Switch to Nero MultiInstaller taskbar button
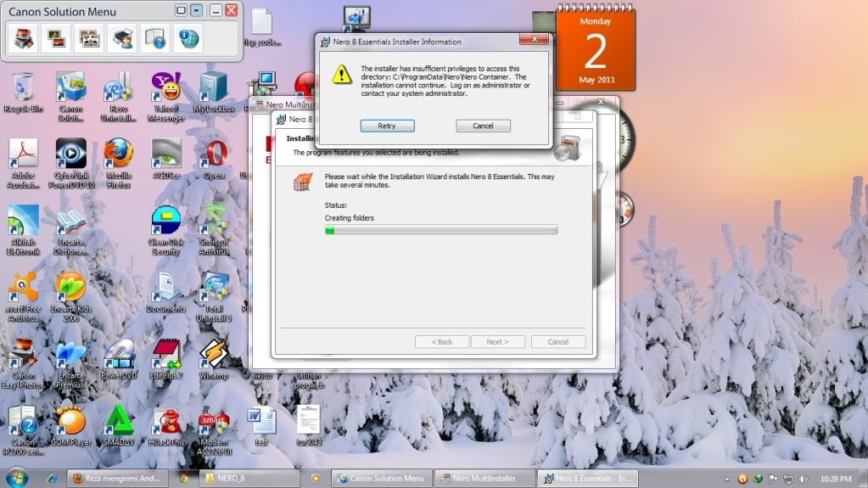This screenshot has height=488, width=868. tap(484, 479)
